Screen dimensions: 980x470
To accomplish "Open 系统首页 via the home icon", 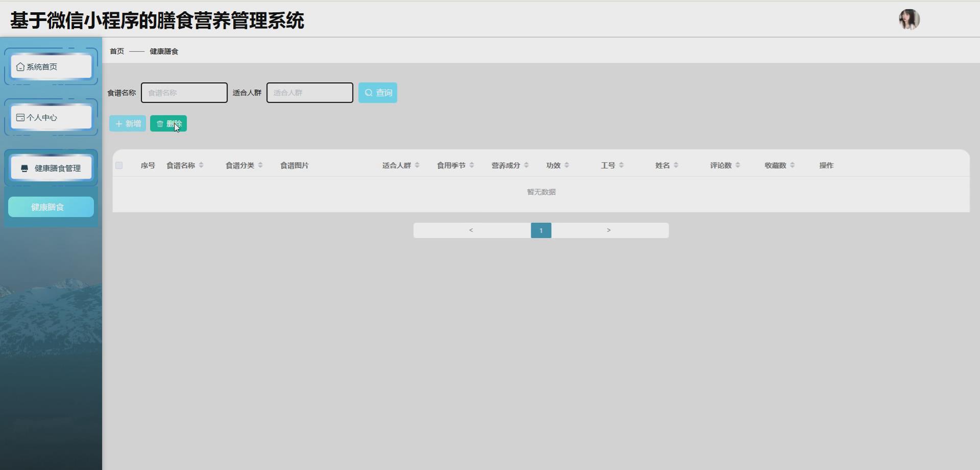I will 20,66.
